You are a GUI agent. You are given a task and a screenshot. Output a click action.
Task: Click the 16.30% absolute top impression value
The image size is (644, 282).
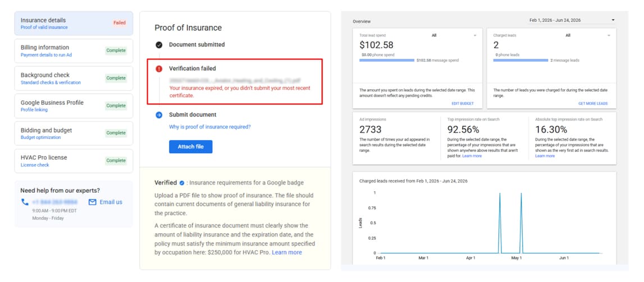point(551,130)
